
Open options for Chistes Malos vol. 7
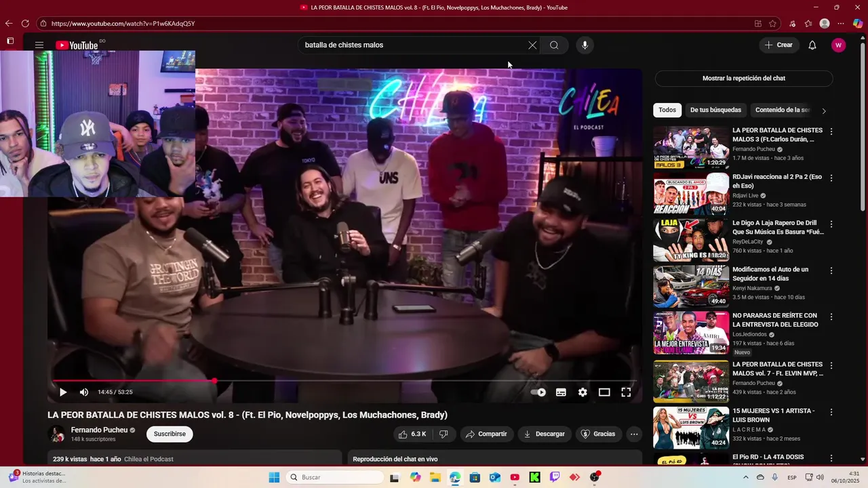point(831,365)
